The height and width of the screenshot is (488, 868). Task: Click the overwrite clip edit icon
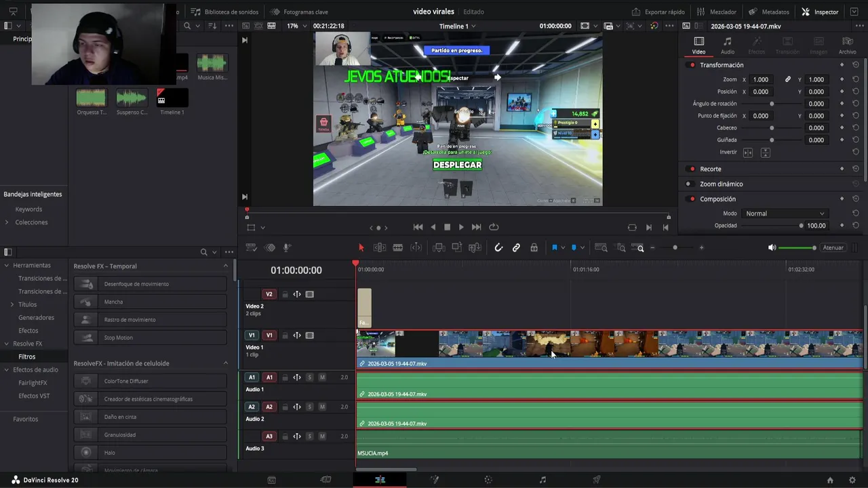tap(457, 248)
